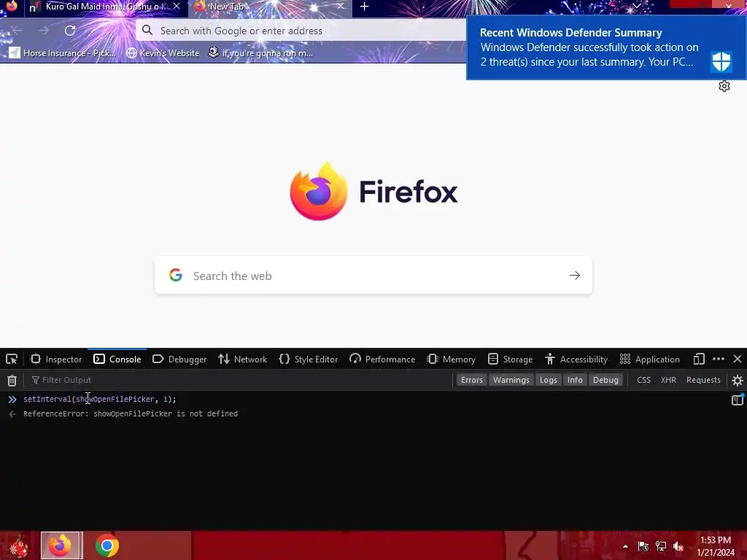Image resolution: width=747 pixels, height=560 pixels.
Task: Toggle the Requests filter
Action: pos(703,380)
